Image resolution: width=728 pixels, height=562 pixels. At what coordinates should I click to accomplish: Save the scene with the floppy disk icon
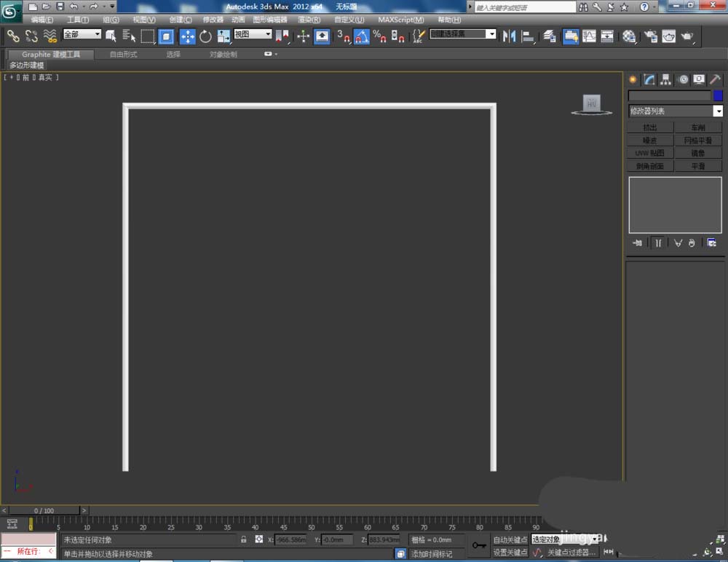[x=60, y=7]
